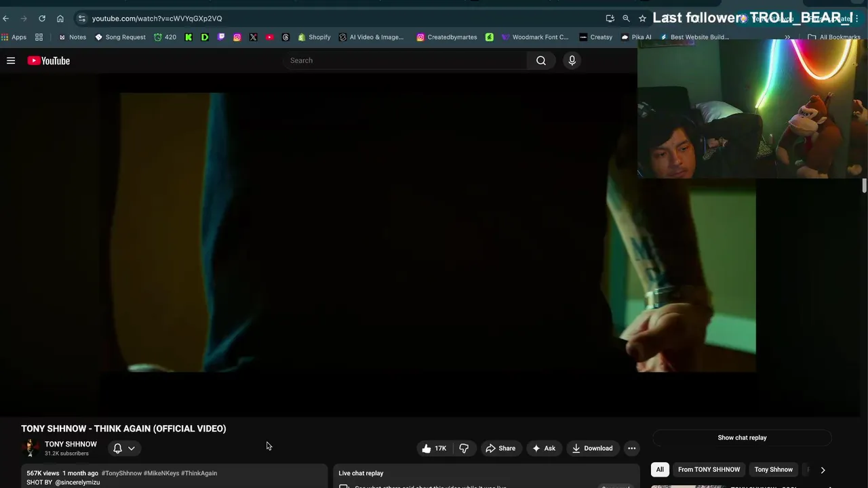Open the @sincerelymizu mention link
868x488 pixels.
coord(77,483)
